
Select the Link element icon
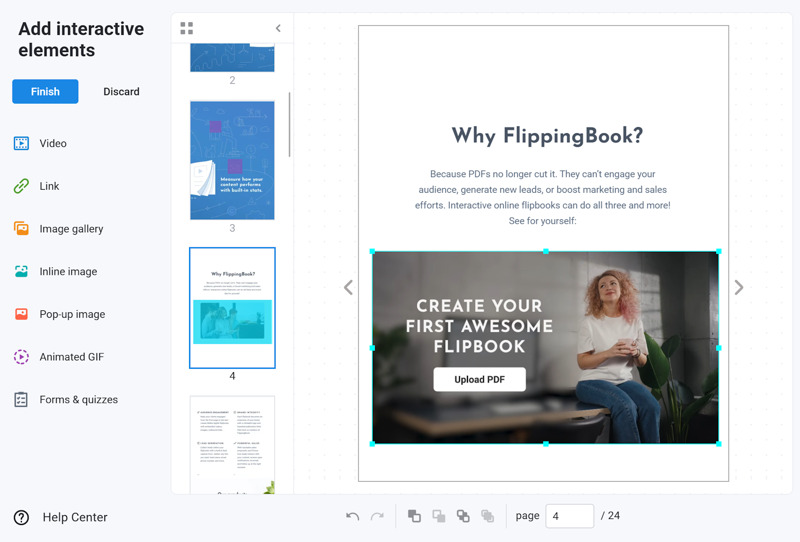point(21,186)
